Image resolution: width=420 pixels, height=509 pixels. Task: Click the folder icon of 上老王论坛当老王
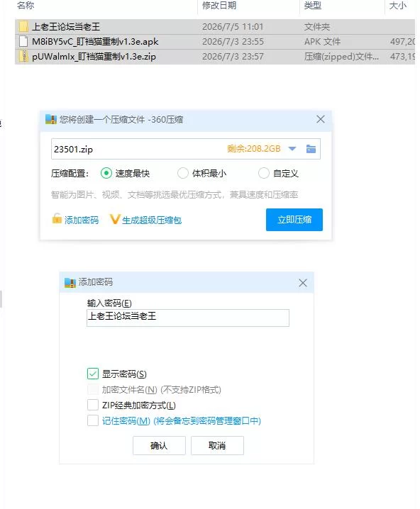tap(23, 27)
